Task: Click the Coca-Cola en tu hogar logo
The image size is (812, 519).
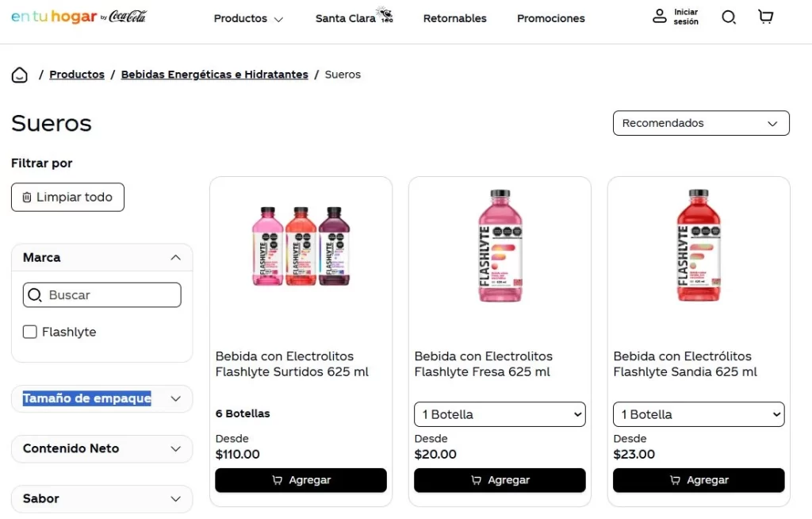Action: point(79,17)
